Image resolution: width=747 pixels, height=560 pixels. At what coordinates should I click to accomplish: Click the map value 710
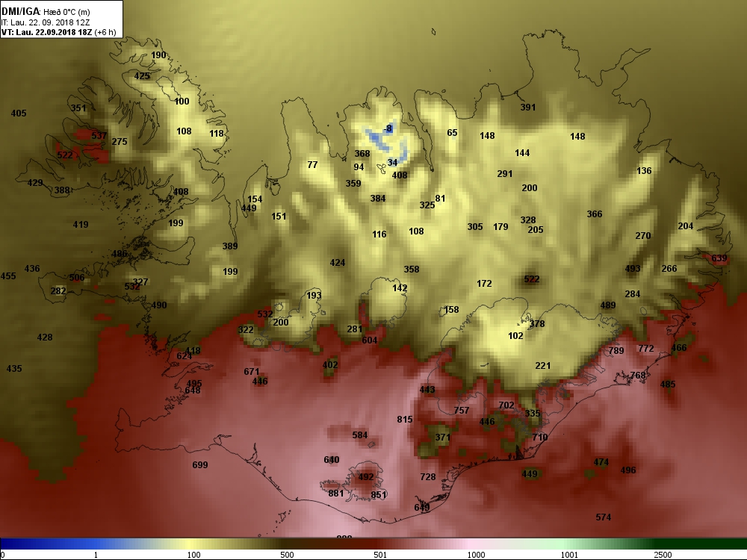click(540, 437)
